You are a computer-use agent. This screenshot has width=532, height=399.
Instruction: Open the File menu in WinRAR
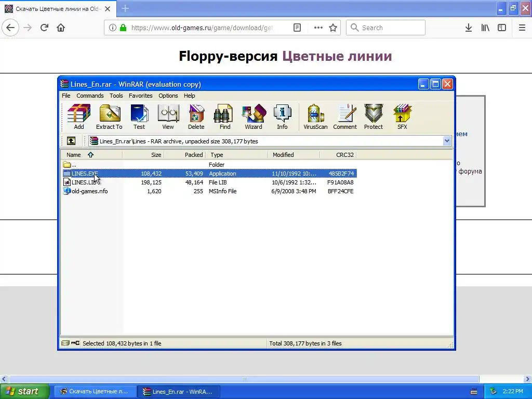click(66, 96)
